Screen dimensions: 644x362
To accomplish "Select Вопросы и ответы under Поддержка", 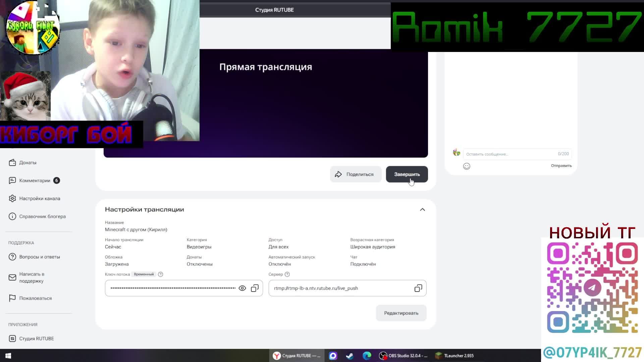I will (x=39, y=257).
